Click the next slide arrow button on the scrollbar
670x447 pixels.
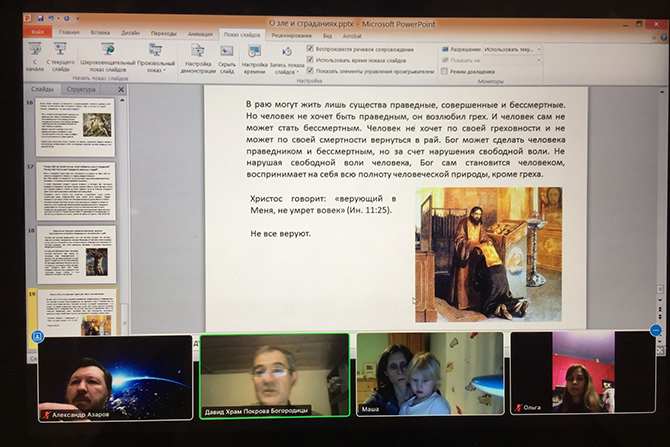point(661,318)
